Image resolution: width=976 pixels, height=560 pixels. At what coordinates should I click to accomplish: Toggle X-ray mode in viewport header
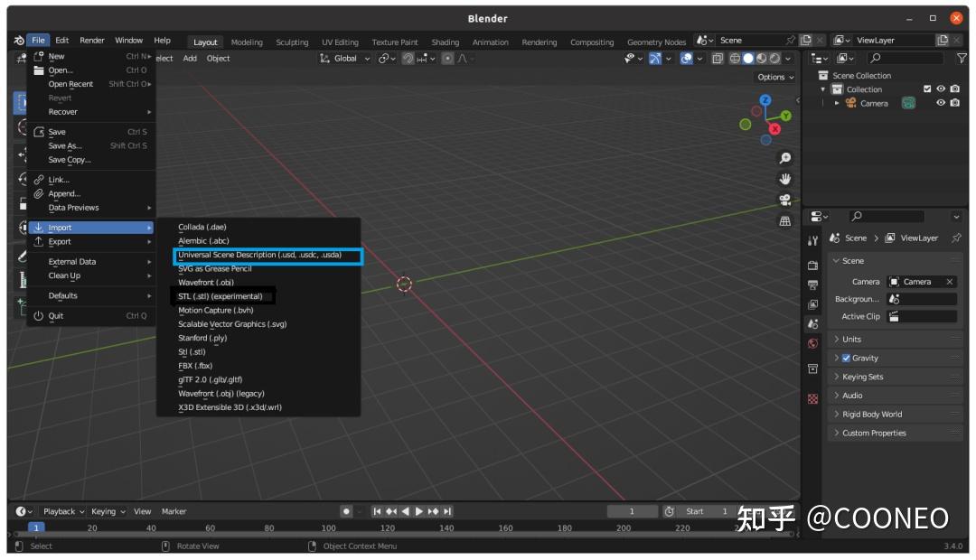[717, 58]
